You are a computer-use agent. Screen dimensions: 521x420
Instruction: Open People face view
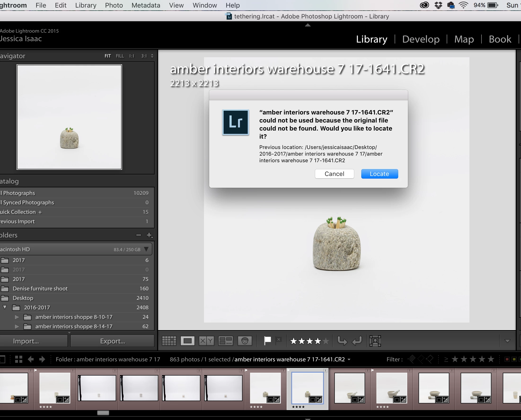(x=245, y=341)
